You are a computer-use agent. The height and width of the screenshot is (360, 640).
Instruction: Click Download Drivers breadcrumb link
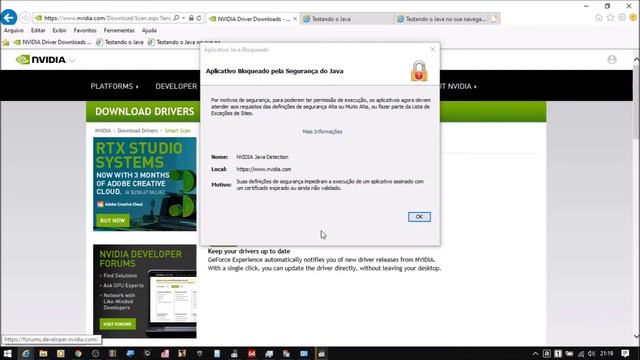[138, 131]
